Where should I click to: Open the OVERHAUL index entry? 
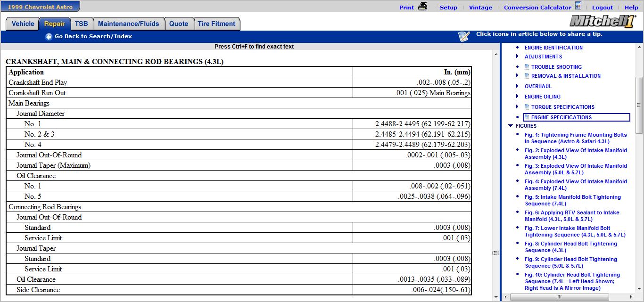pos(538,86)
